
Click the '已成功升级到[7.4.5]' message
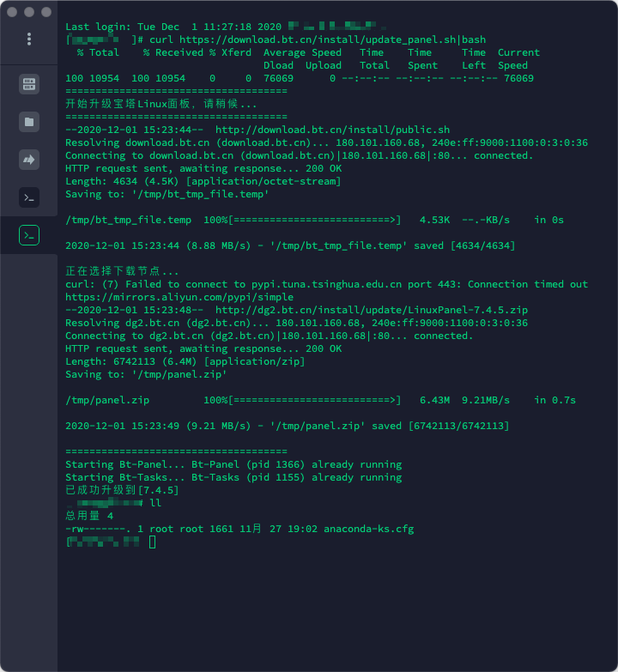click(122, 490)
